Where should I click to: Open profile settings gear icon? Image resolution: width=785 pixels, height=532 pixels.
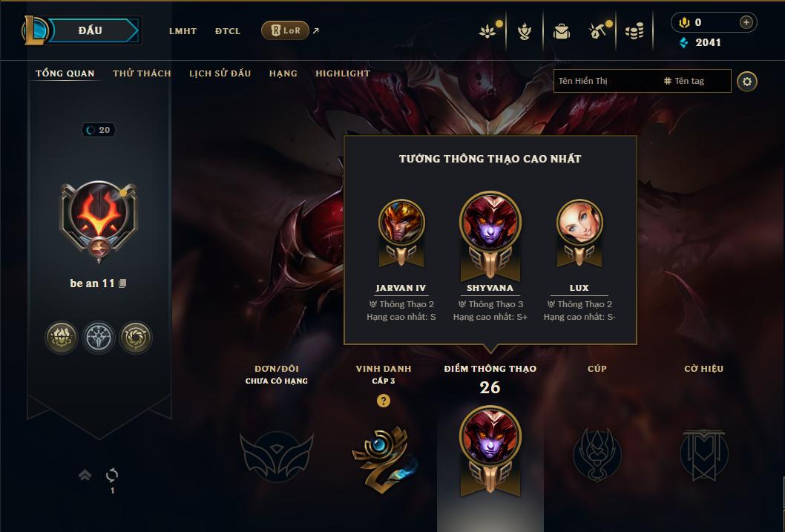click(747, 82)
